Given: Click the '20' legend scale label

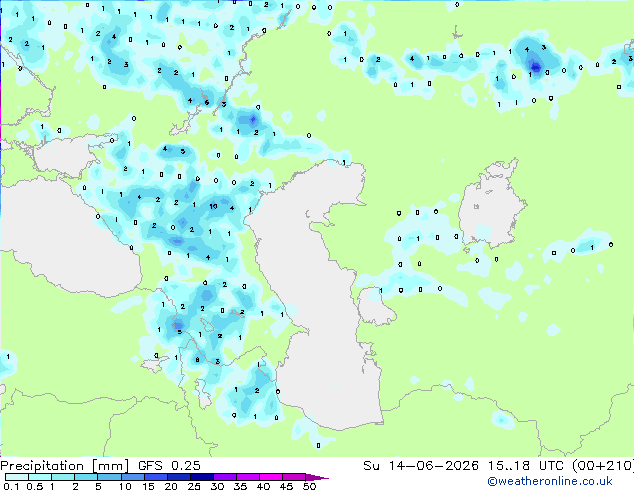Looking at the screenshot, I should coord(171,486).
